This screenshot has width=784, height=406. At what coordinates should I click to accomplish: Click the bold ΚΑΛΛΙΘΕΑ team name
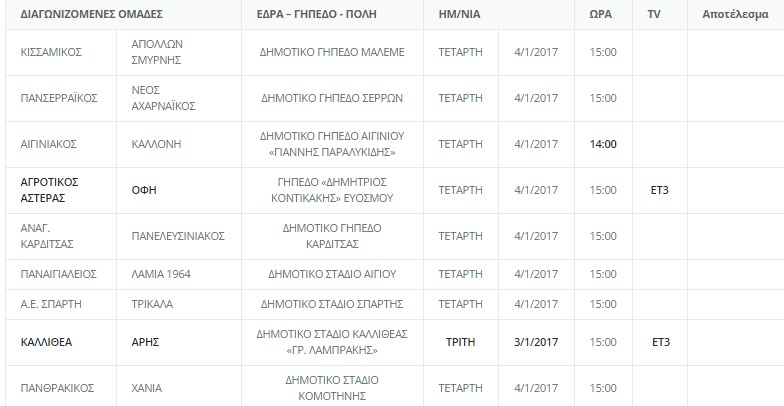click(x=46, y=342)
